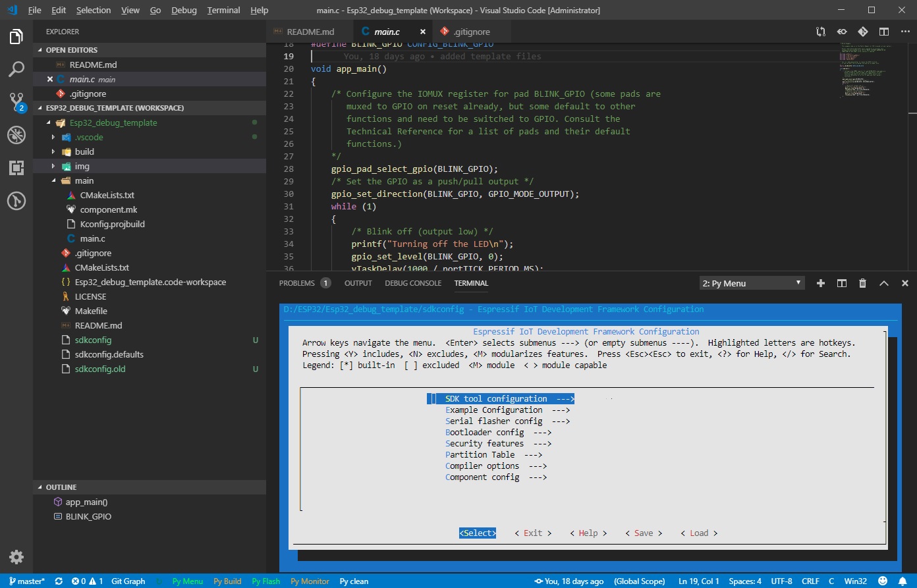The width and height of the screenshot is (917, 588).
Task: Open the Terminal menu
Action: click(x=223, y=11)
